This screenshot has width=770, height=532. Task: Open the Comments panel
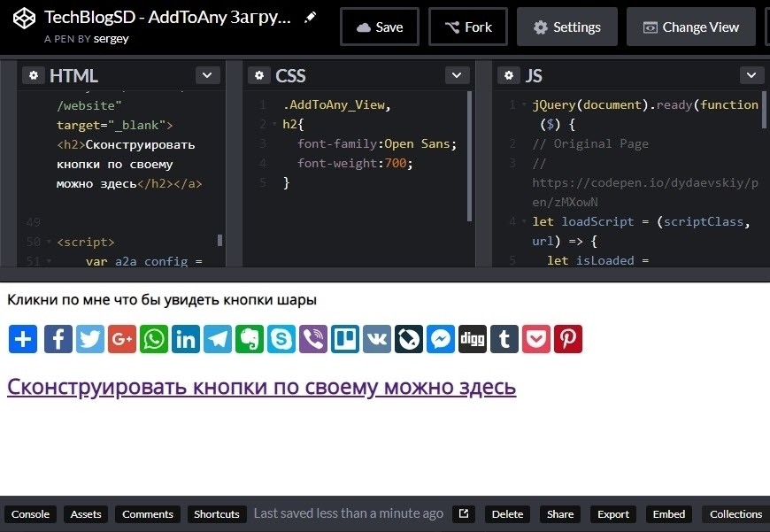[148, 514]
